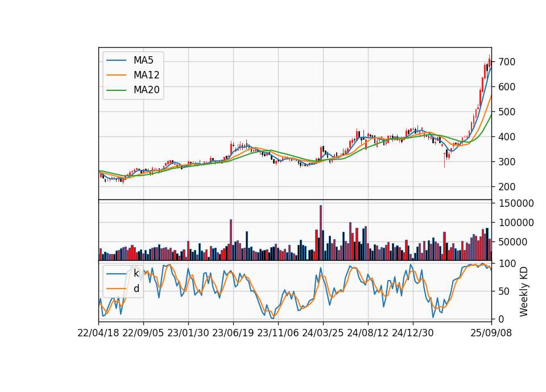Click the MA20 legend label

(x=146, y=90)
